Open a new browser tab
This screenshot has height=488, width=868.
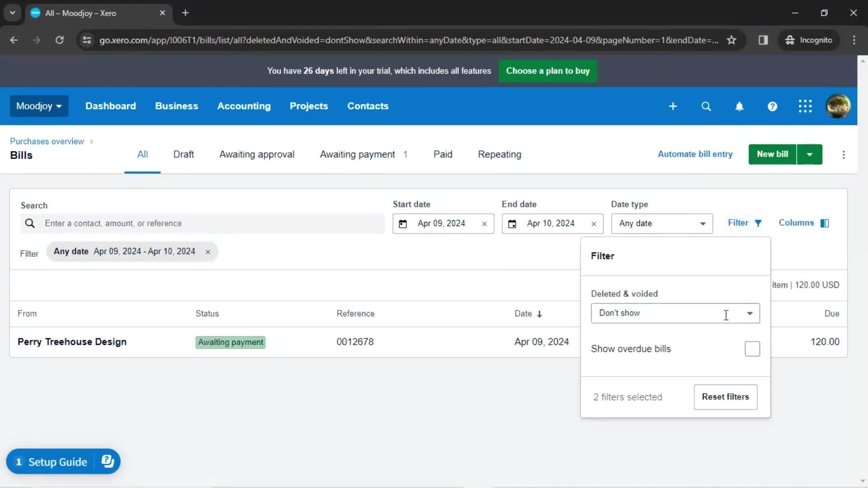pyautogui.click(x=185, y=13)
